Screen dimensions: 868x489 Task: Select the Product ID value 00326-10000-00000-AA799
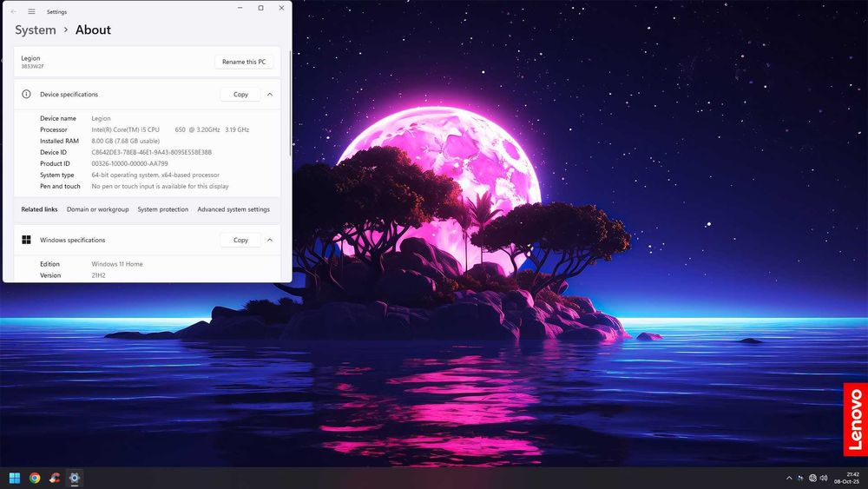[x=129, y=163]
